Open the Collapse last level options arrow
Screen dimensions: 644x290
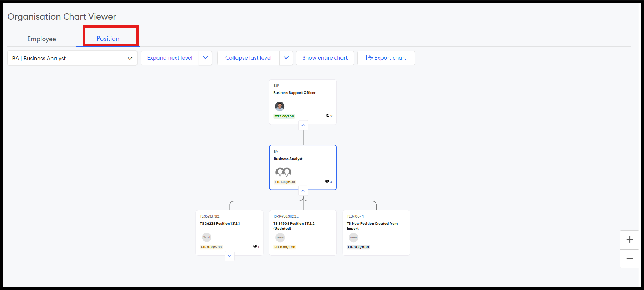286,58
